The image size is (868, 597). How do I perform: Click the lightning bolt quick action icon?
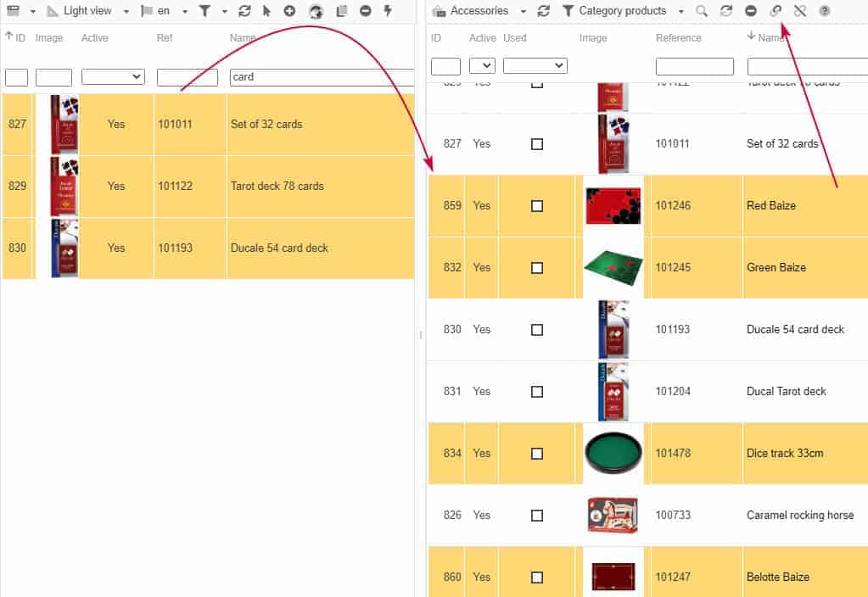coord(388,11)
